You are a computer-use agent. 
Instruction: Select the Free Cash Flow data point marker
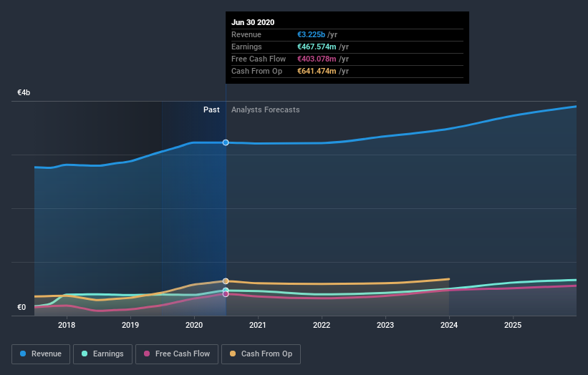226,294
